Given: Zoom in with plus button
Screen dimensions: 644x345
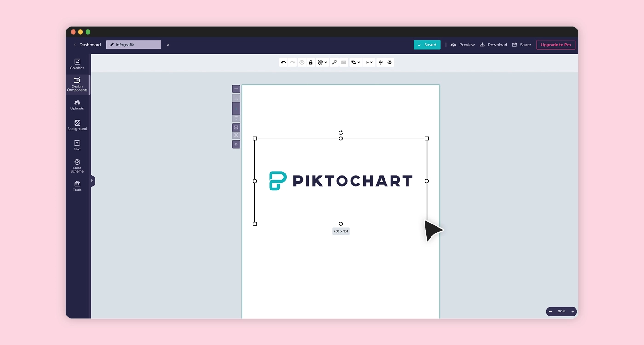Looking at the screenshot, I should click(x=573, y=311).
